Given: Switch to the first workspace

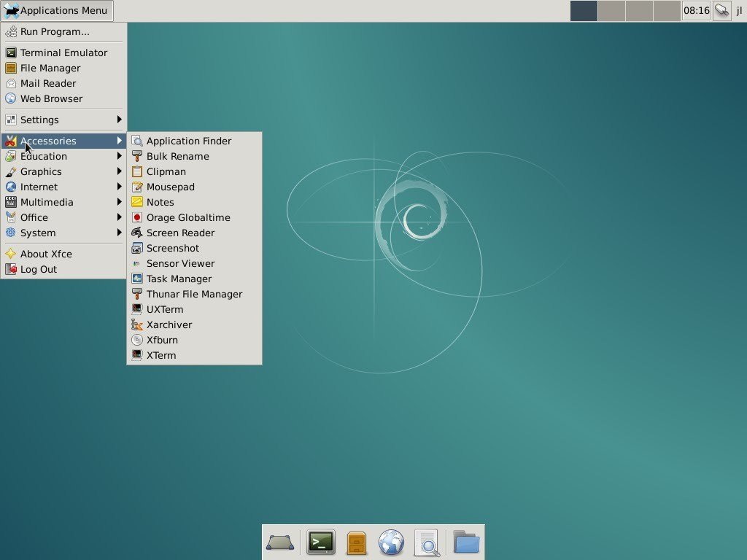Looking at the screenshot, I should click(x=584, y=10).
